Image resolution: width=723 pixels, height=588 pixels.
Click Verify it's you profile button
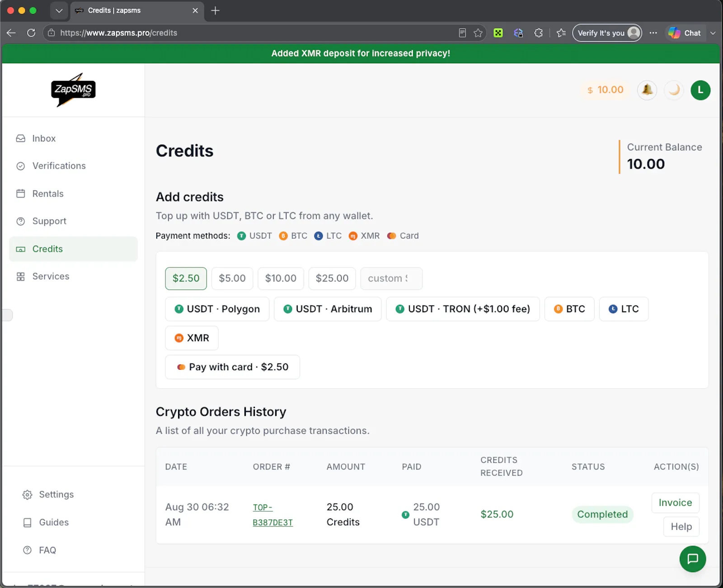point(607,33)
